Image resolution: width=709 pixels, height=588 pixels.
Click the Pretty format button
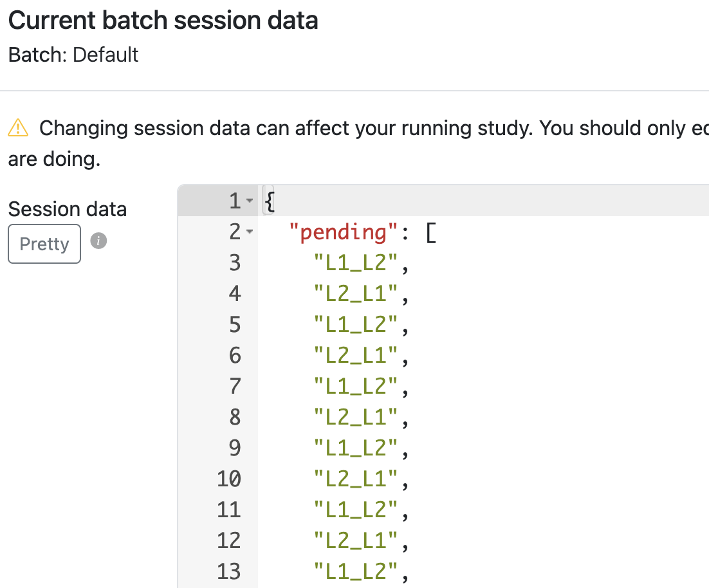click(44, 244)
